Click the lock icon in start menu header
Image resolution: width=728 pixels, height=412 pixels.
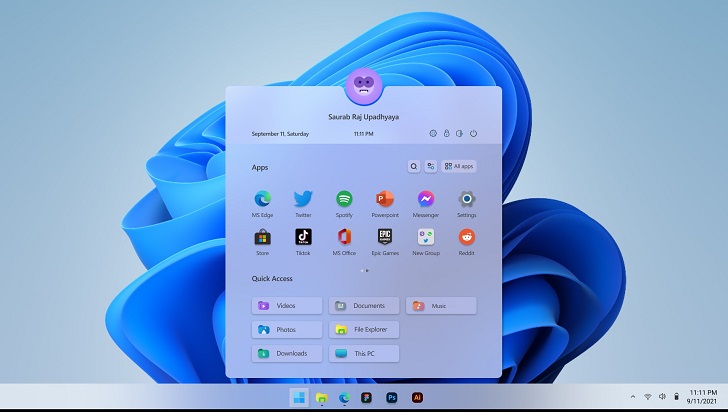[446, 133]
